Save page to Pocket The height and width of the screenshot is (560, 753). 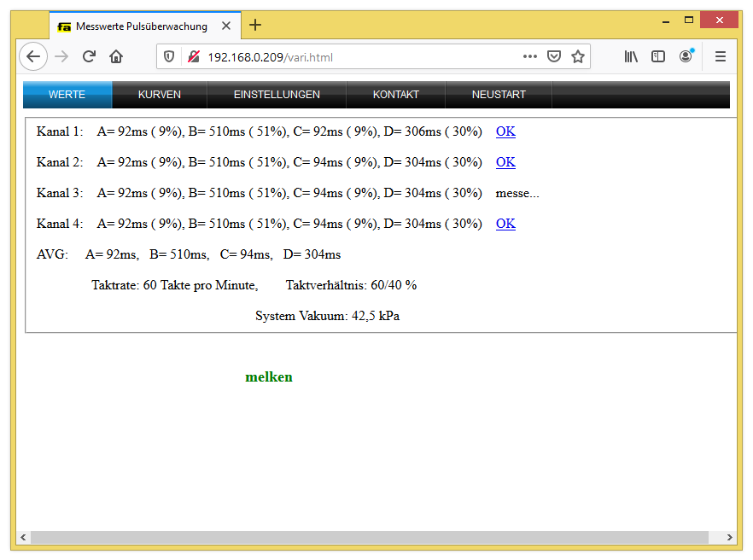pos(554,56)
